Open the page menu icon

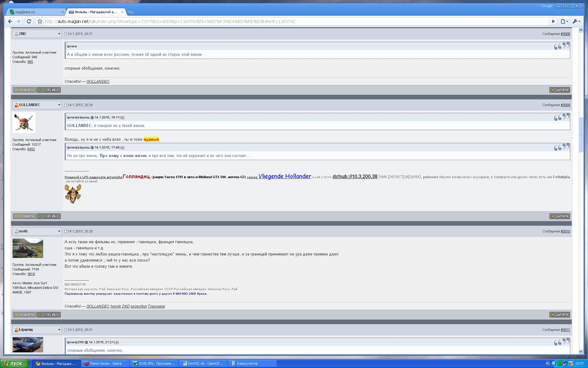coord(564,21)
